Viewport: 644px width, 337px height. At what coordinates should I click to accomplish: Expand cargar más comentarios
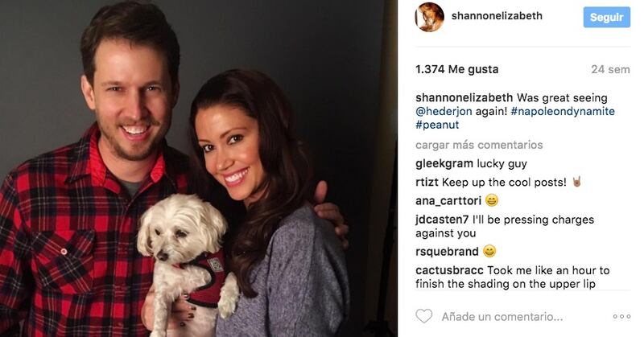click(x=479, y=145)
